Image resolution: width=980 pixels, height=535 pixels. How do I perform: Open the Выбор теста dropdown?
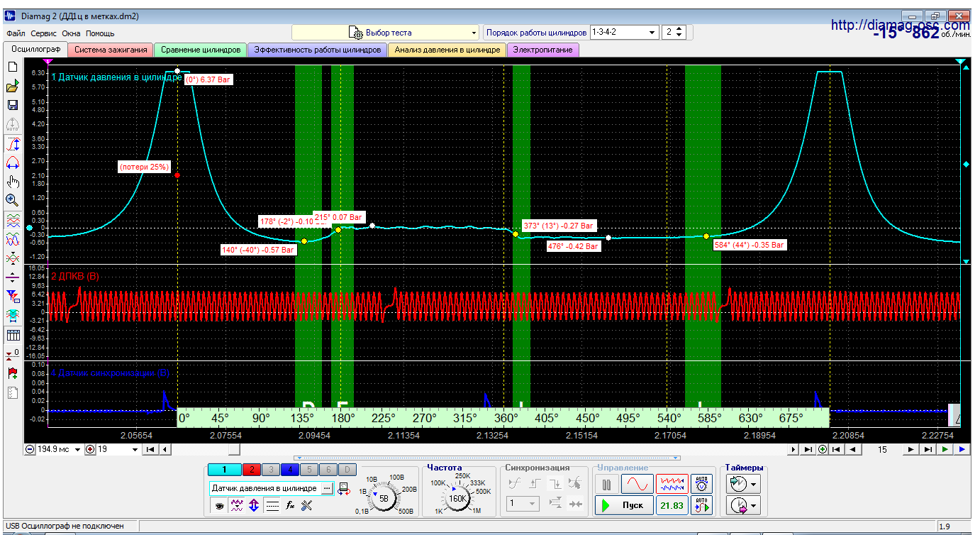coord(386,33)
